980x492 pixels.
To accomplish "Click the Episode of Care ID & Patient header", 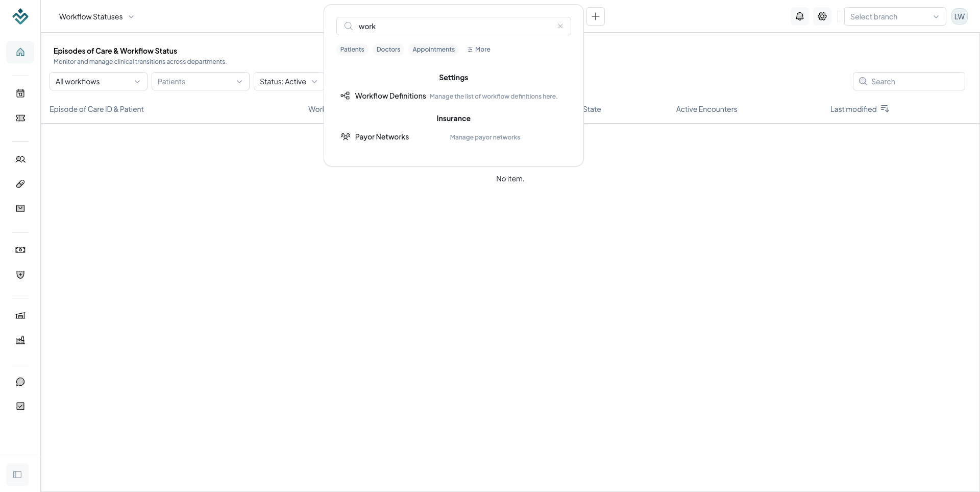I will point(96,109).
